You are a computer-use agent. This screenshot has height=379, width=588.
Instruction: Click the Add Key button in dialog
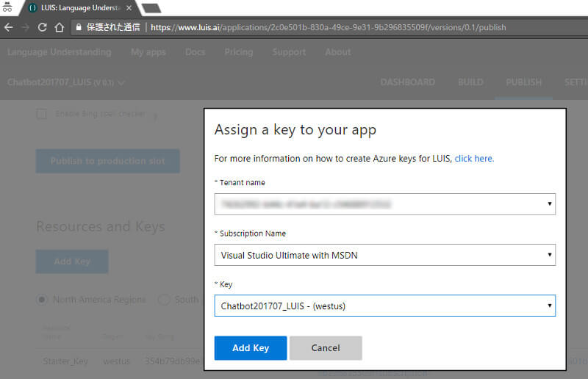pos(251,348)
